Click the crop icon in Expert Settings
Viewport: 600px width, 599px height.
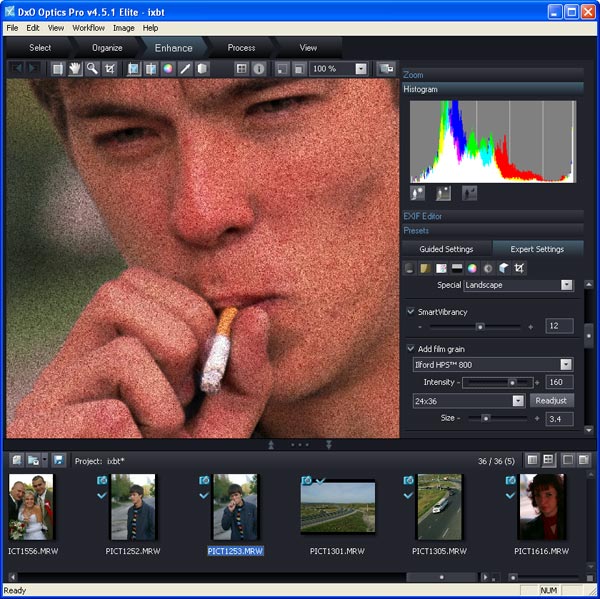click(520, 268)
